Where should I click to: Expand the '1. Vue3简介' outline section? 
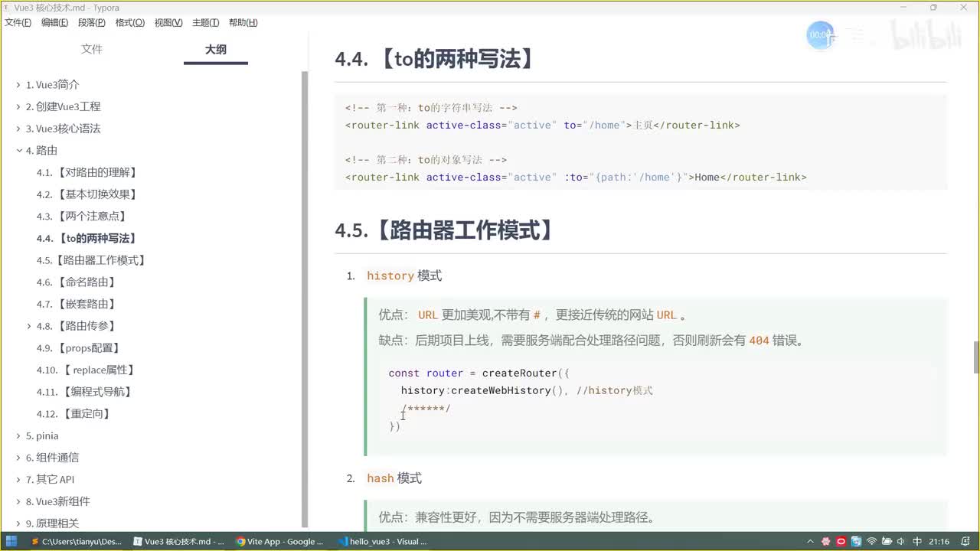click(x=18, y=85)
